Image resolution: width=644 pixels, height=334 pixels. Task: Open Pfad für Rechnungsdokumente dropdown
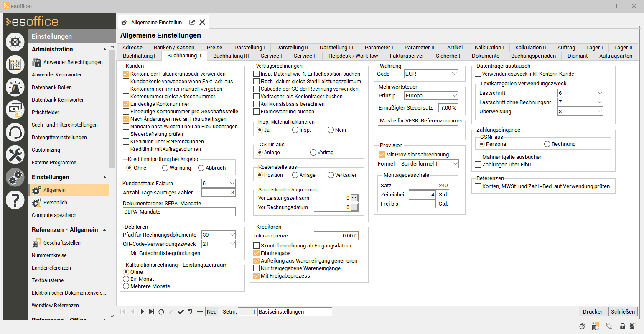coord(232,235)
